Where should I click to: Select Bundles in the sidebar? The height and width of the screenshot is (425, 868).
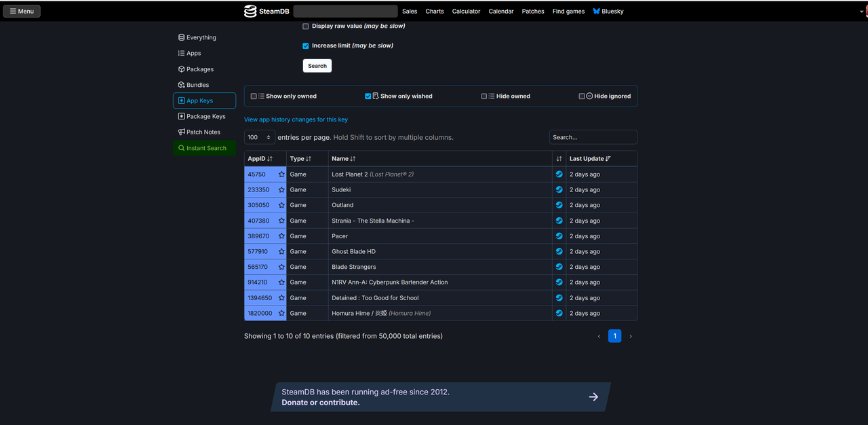coord(204,85)
